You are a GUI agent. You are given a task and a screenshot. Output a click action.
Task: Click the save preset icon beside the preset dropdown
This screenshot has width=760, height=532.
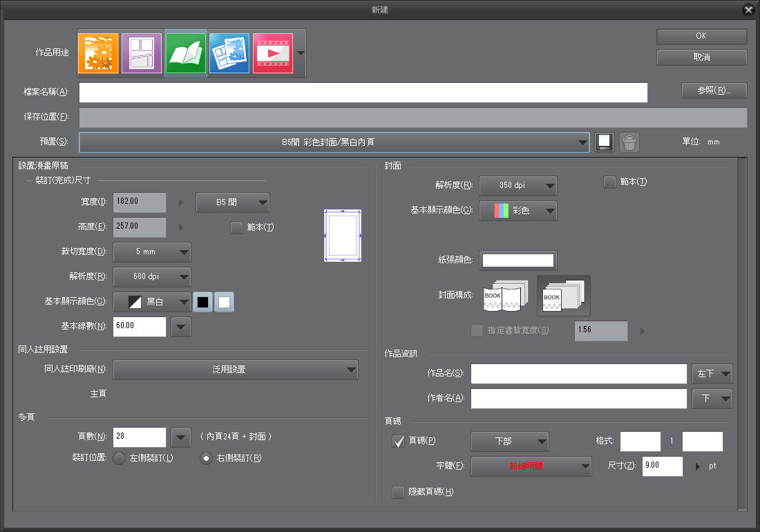[x=605, y=142]
